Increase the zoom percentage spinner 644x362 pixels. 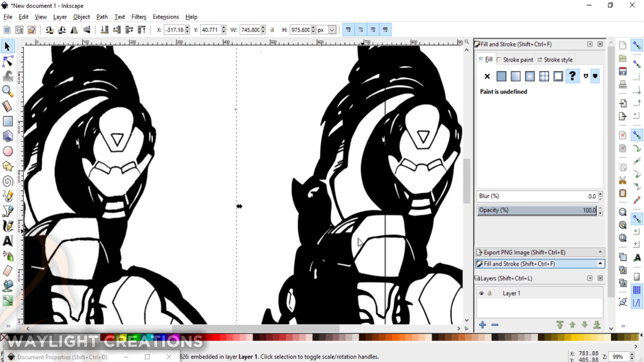[x=632, y=355]
